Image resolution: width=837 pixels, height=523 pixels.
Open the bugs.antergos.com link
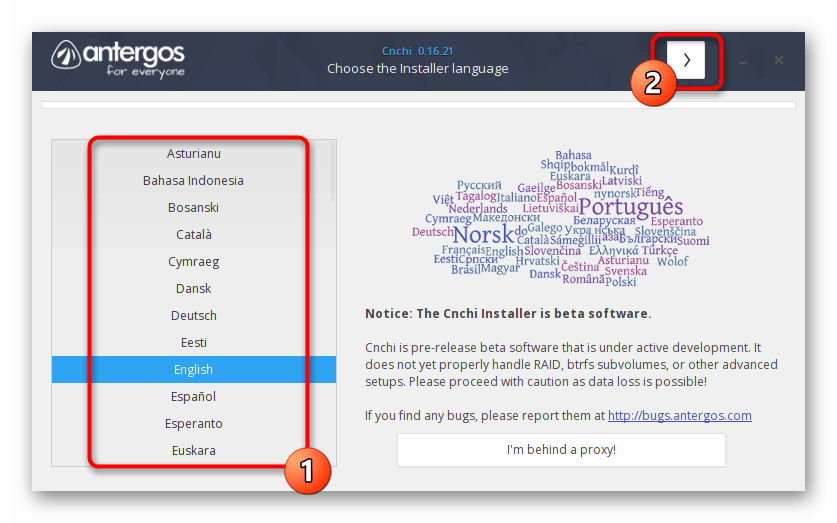click(x=679, y=416)
